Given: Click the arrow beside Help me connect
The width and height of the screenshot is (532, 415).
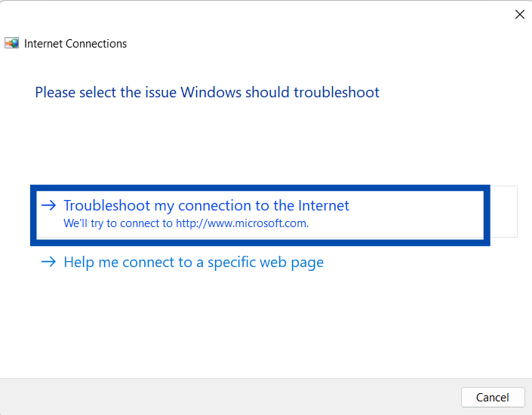Looking at the screenshot, I should (x=49, y=263).
